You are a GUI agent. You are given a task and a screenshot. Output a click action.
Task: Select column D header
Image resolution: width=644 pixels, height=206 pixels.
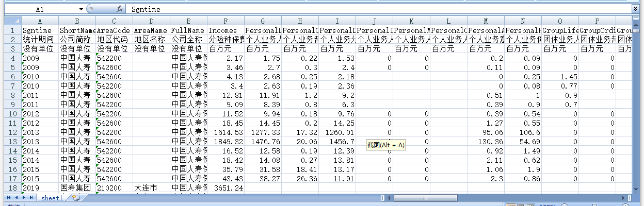[152, 21]
